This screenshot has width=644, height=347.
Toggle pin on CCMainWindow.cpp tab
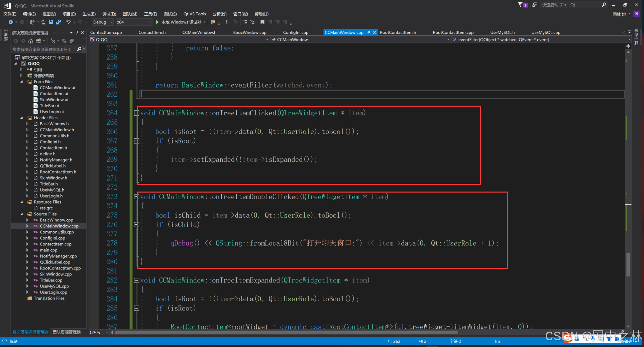pos(369,32)
